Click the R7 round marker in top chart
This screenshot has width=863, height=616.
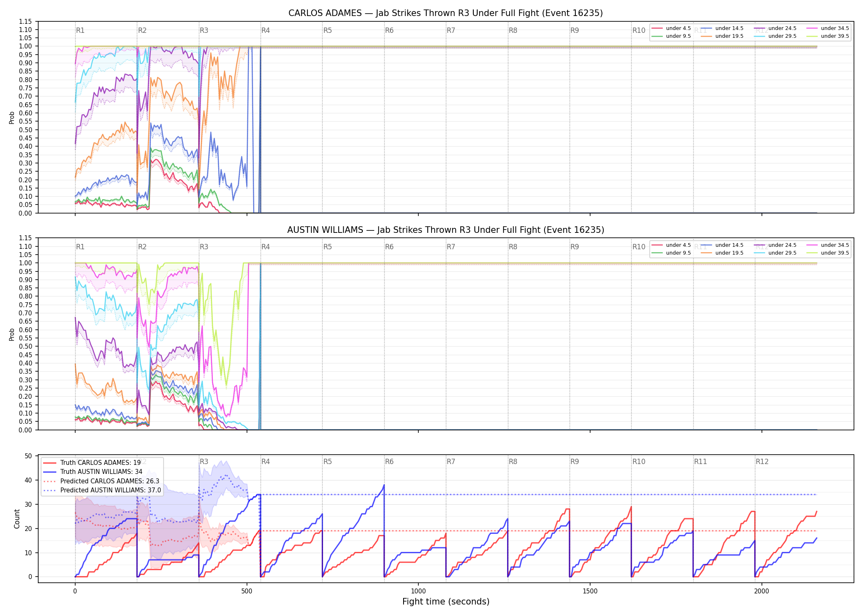[x=451, y=30]
